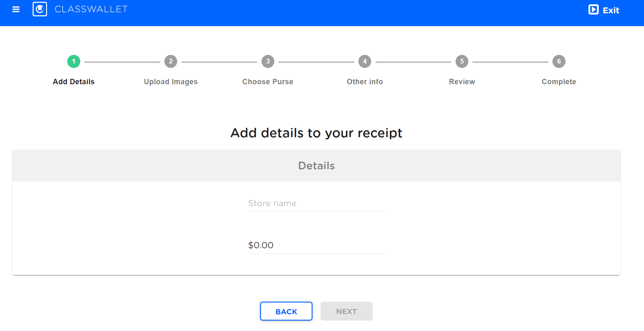Screen dimensions: 644x331
Task: Select step 1 circle for Add Details
Action: coord(73,61)
